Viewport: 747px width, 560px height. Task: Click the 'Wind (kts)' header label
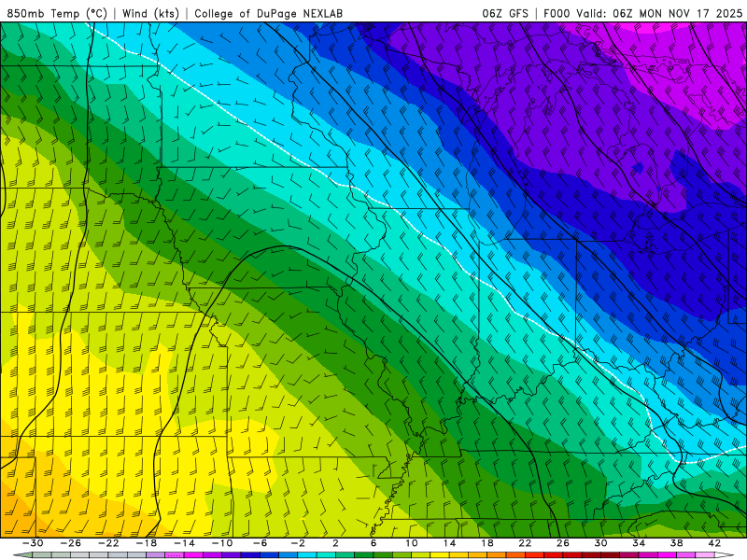point(150,14)
